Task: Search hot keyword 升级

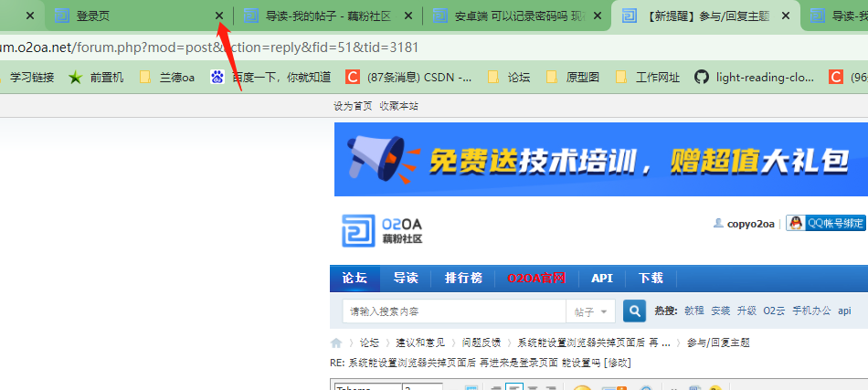Action: 746,311
